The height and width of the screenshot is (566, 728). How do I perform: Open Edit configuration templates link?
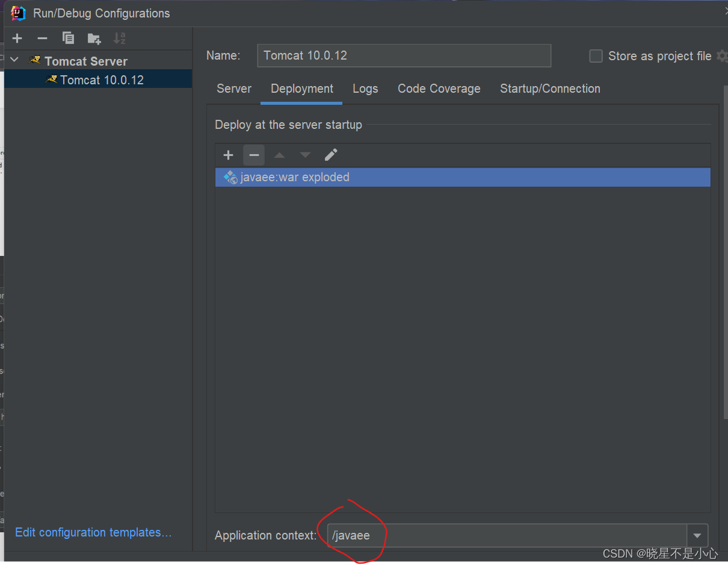[93, 532]
